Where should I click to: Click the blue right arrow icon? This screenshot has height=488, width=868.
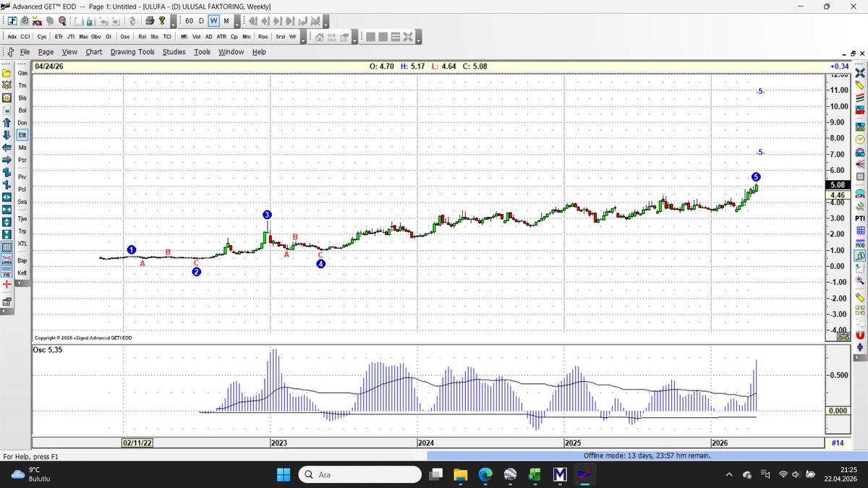click(7, 160)
